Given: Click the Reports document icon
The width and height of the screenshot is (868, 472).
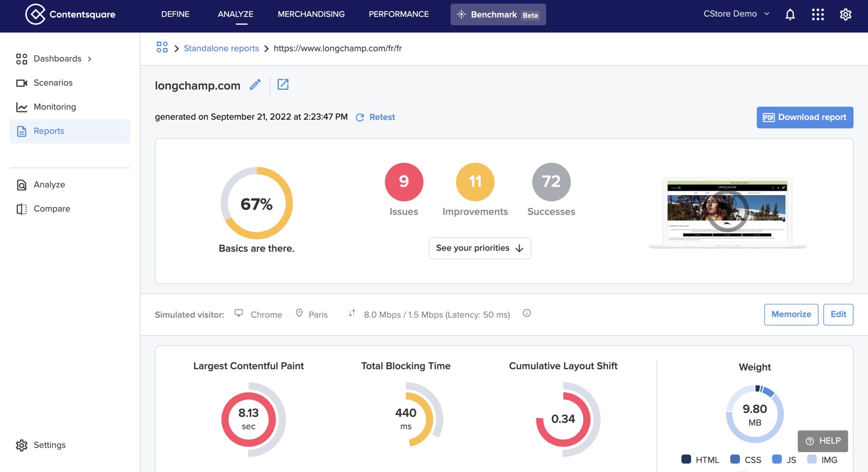Looking at the screenshot, I should click(22, 131).
